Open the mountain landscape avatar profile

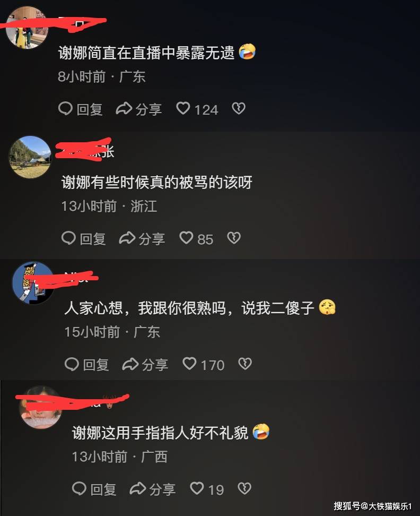click(30, 157)
